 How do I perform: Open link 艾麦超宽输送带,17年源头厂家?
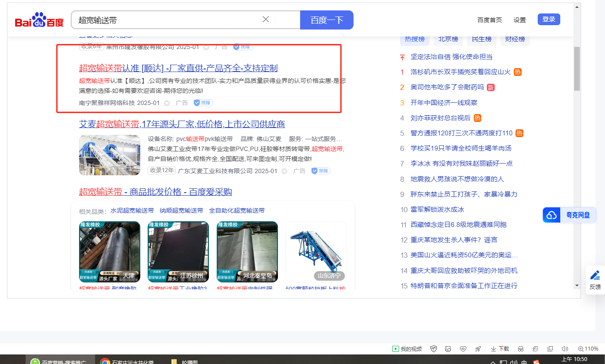tap(182, 125)
